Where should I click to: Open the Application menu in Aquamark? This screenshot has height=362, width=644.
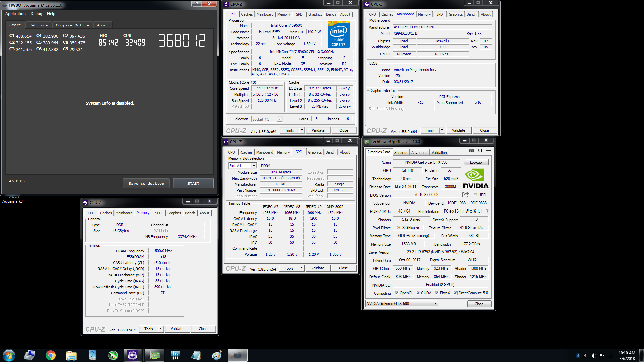coord(15,14)
